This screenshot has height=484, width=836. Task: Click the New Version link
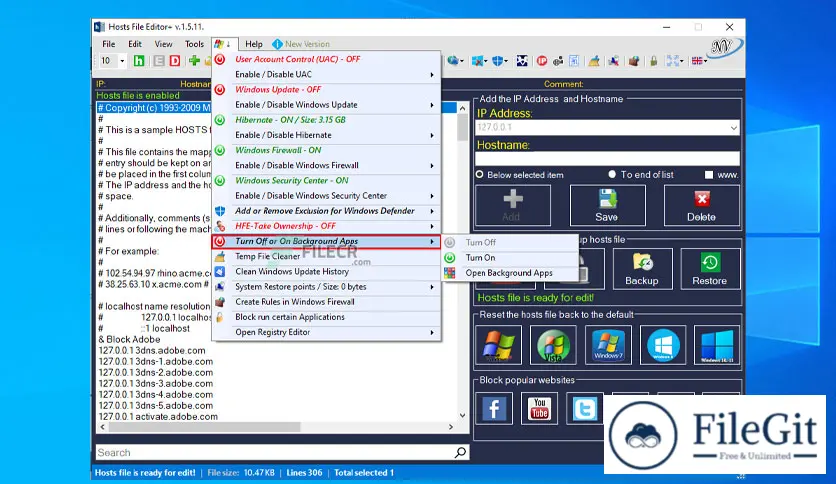(x=307, y=44)
